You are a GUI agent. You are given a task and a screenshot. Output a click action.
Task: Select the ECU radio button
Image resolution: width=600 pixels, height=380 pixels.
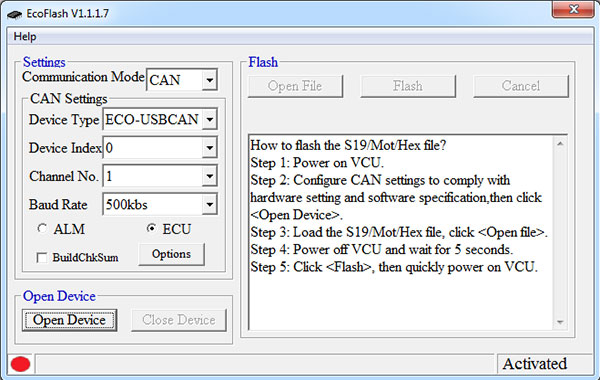click(152, 228)
